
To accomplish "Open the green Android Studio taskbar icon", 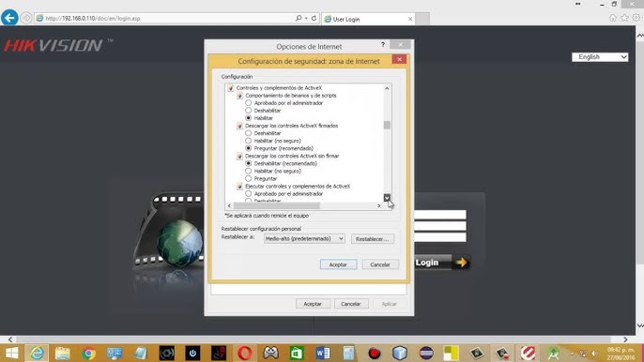I will [x=553, y=353].
